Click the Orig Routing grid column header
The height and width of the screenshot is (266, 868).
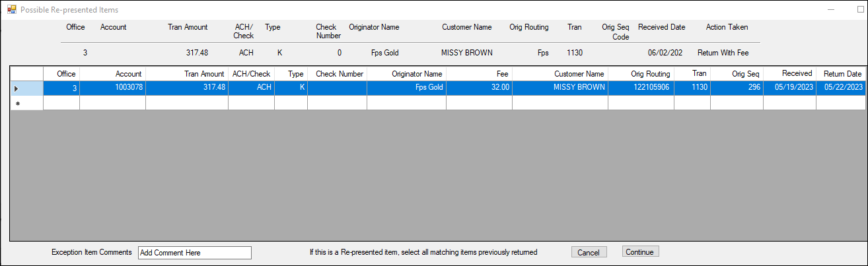641,74
